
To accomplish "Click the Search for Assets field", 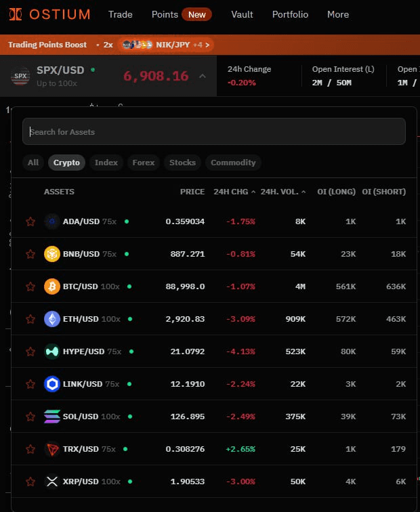I will 214,131.
